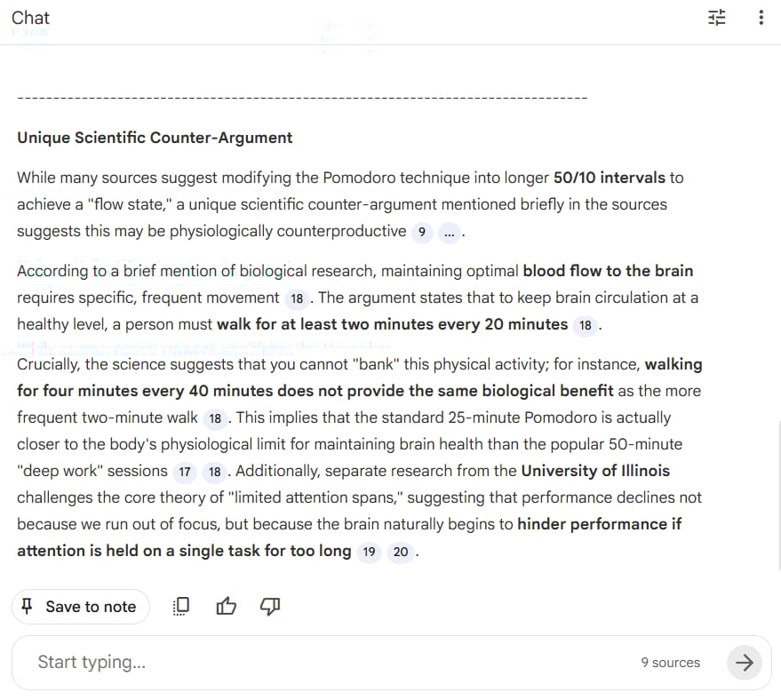Toggle a positive rating on the response
The width and height of the screenshot is (781, 700).
[226, 606]
